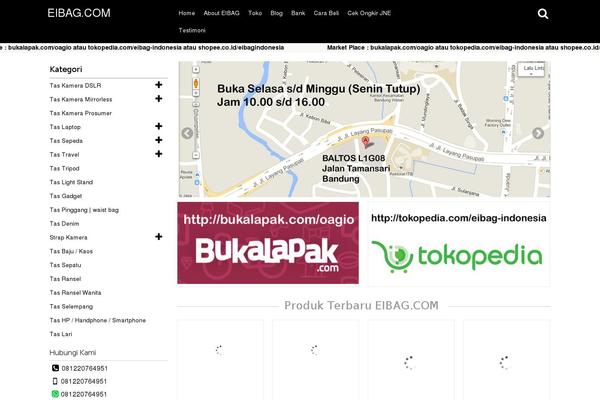Click the WhatsApp number 081220764951 text
Viewport: 600px width, 400px height.
(84, 394)
